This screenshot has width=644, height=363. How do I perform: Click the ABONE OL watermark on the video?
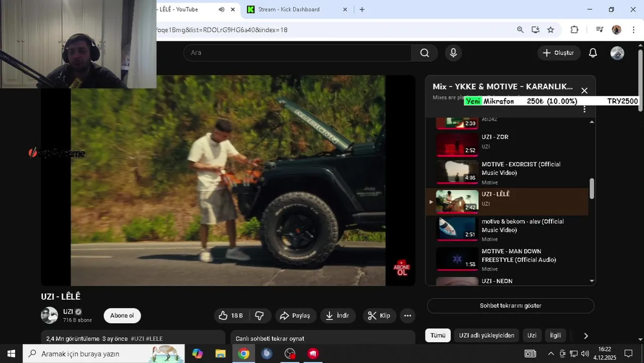(402, 268)
